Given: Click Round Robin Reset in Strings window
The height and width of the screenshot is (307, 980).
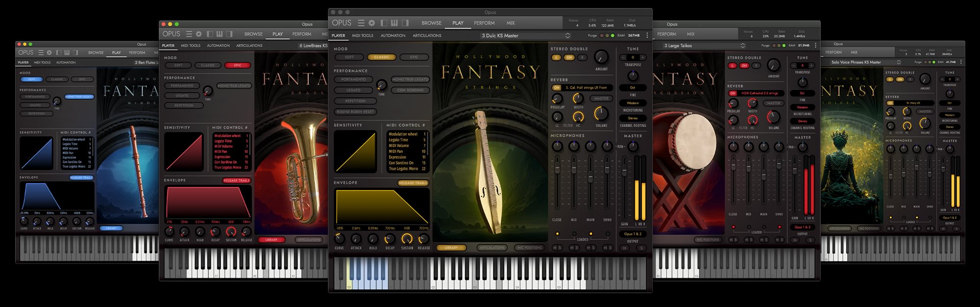Looking at the screenshot, I should [355, 112].
